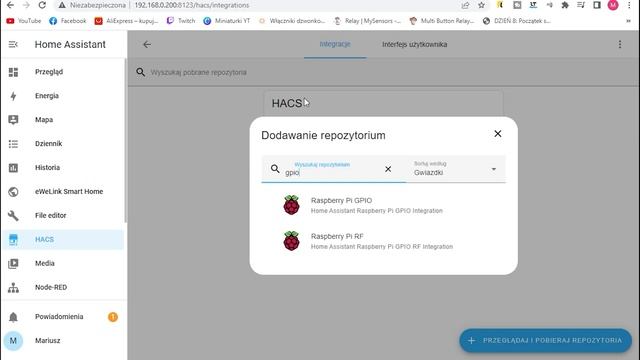Collapse the Home Assistant sidebar menu icon
Viewport: 640px width, 360px height.
pyautogui.click(x=13, y=44)
